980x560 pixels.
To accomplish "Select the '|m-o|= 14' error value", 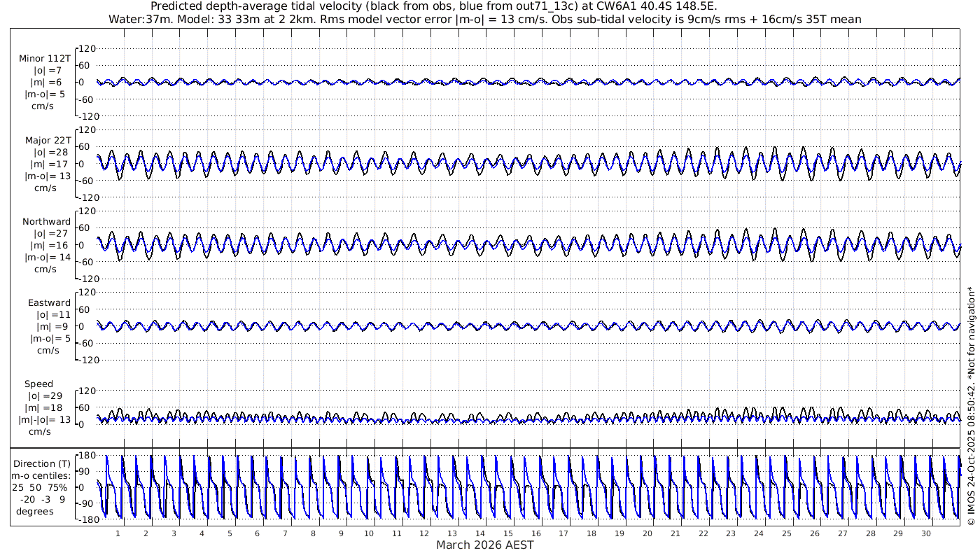I will (x=48, y=257).
